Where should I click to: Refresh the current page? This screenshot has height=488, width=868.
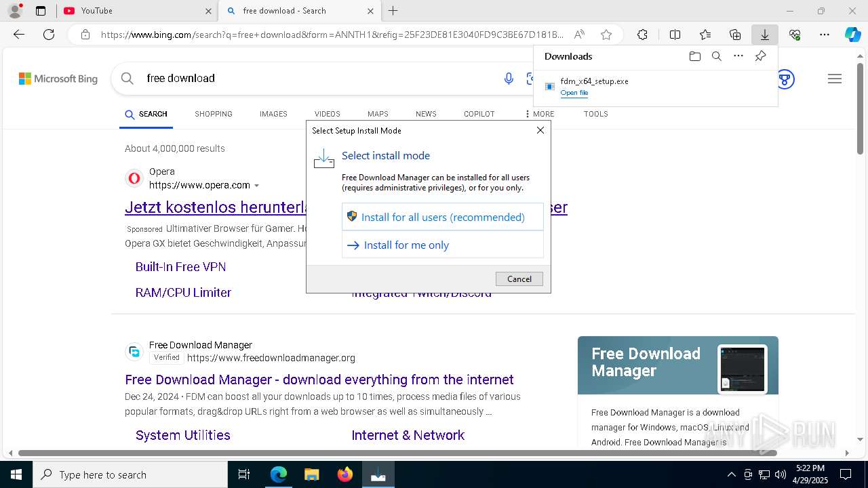[x=49, y=35]
